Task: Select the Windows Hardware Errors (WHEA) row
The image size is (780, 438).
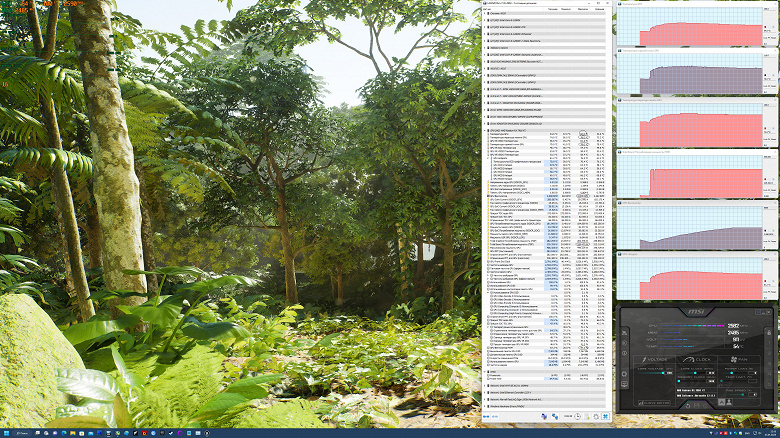Action: [x=545, y=407]
